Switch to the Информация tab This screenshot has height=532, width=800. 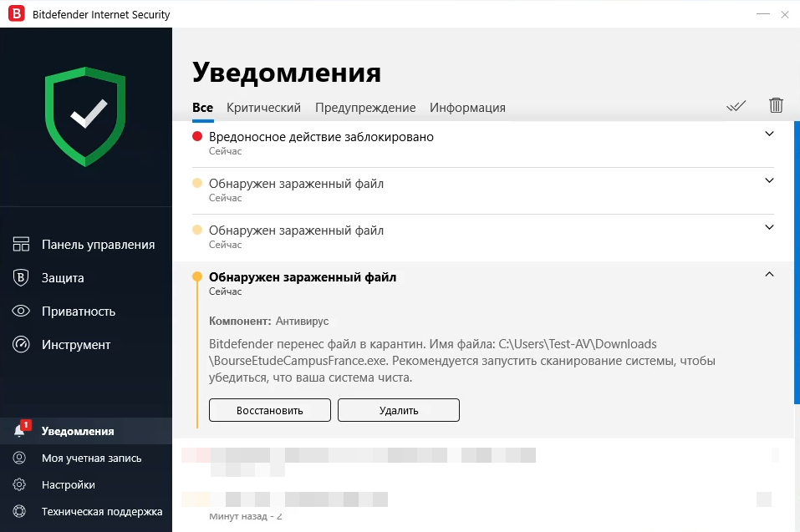[467, 108]
